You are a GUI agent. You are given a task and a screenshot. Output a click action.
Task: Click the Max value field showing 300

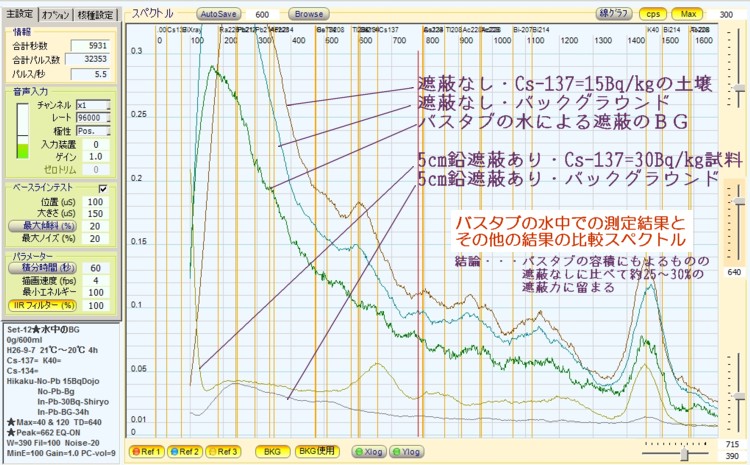click(727, 14)
